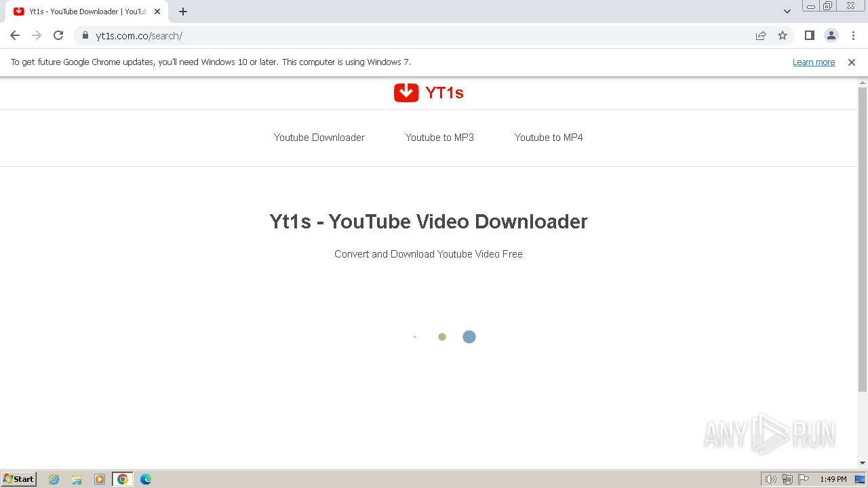Click the Learn more link

[814, 62]
